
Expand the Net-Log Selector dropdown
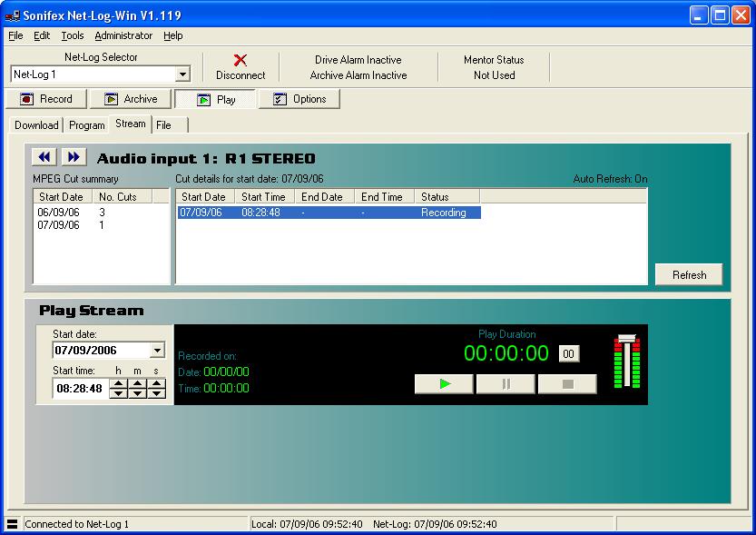click(x=182, y=74)
